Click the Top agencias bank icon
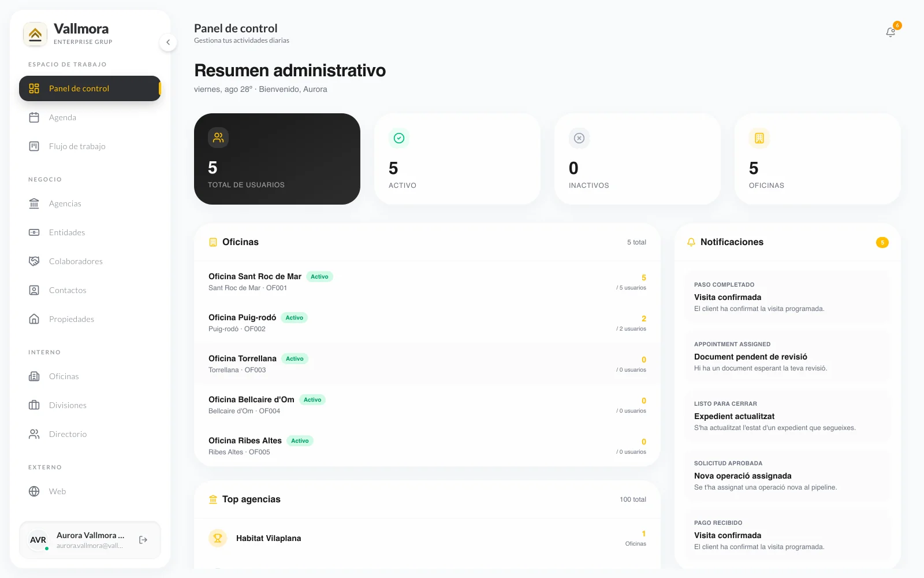Screen dimensions: 924x578 (x=213, y=499)
